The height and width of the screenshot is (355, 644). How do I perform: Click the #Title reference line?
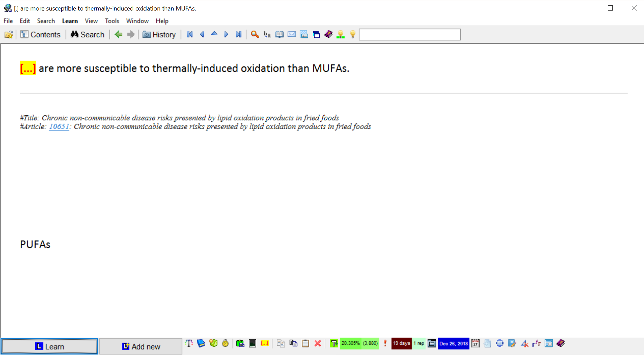[179, 118]
